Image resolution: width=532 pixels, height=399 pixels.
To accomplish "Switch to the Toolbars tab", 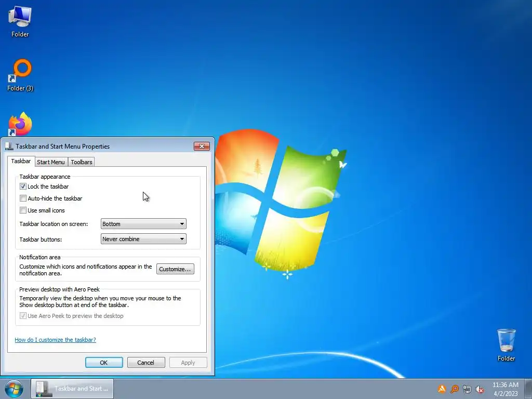I will [x=82, y=162].
